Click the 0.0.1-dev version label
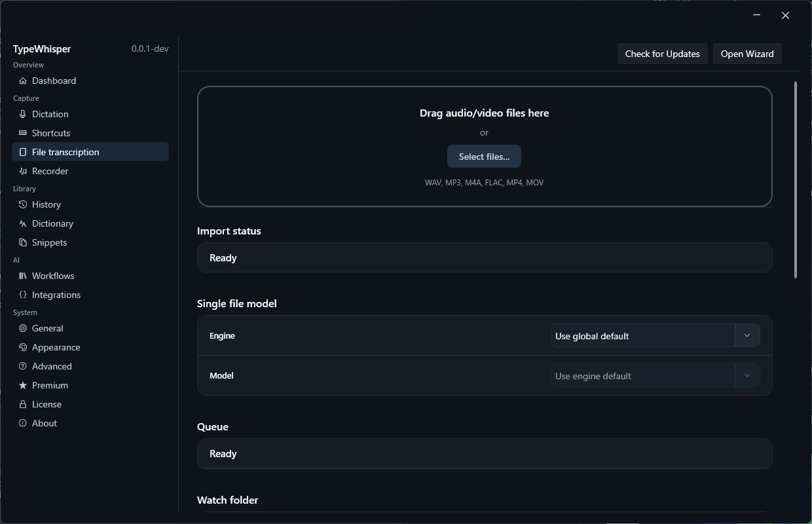812x524 pixels. coord(150,49)
